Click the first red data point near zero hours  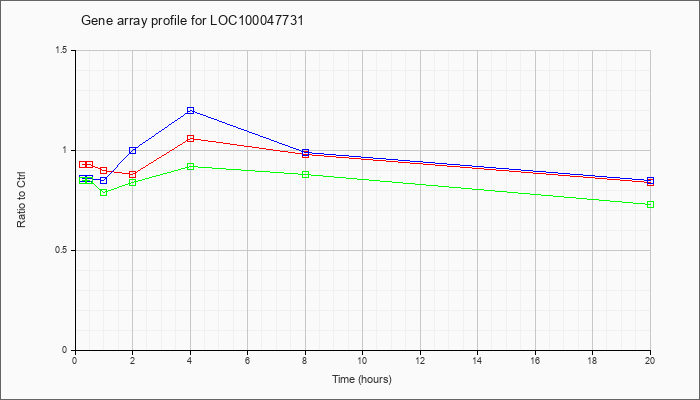click(x=83, y=165)
